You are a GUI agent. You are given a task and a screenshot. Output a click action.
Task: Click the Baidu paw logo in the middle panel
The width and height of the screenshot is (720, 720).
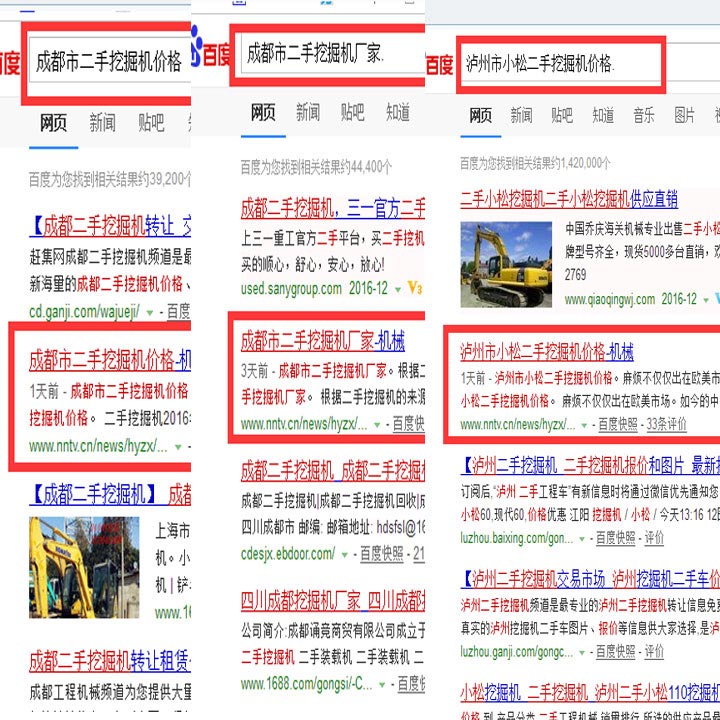coord(197,46)
